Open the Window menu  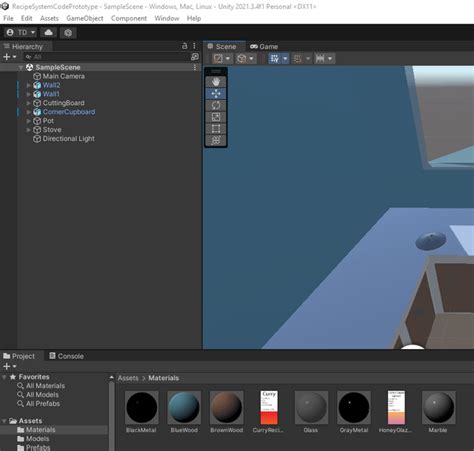click(167, 18)
